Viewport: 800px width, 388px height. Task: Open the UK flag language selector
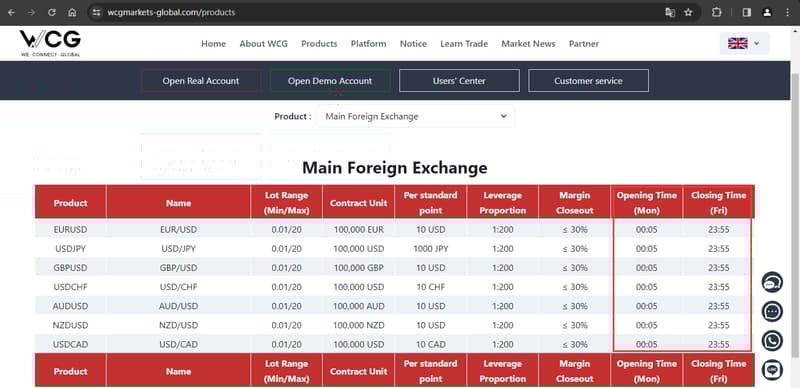click(744, 43)
